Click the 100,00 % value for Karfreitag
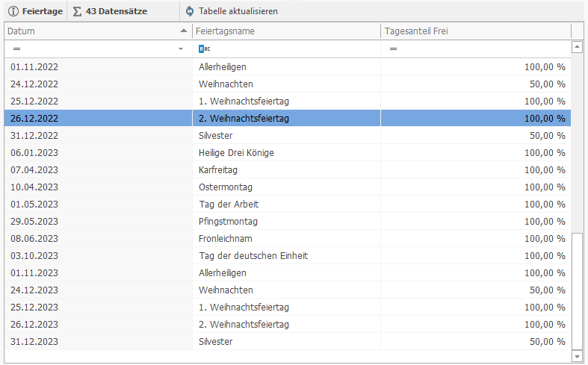Image resolution: width=588 pixels, height=365 pixels. click(545, 169)
